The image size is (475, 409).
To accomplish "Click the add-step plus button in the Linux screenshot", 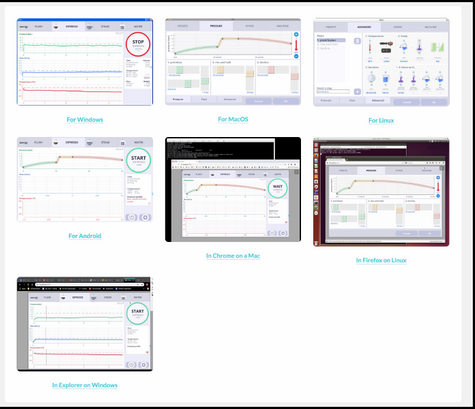I will (x=357, y=92).
